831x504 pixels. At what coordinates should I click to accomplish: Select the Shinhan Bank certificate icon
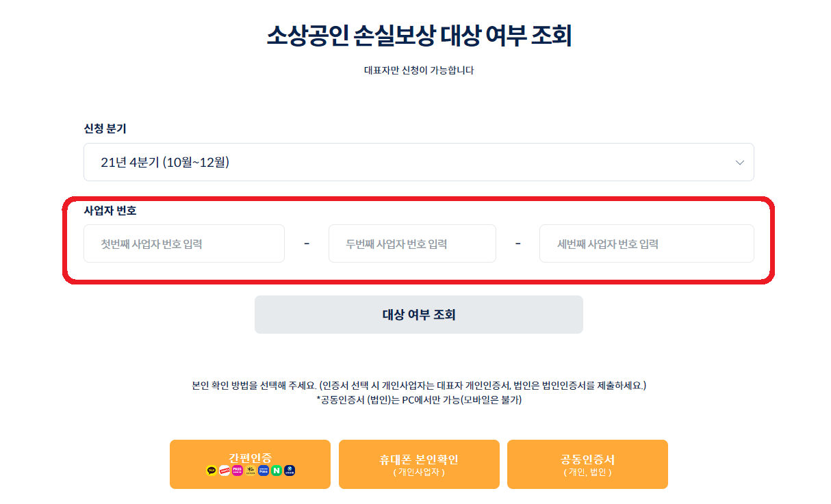pyautogui.click(x=289, y=471)
